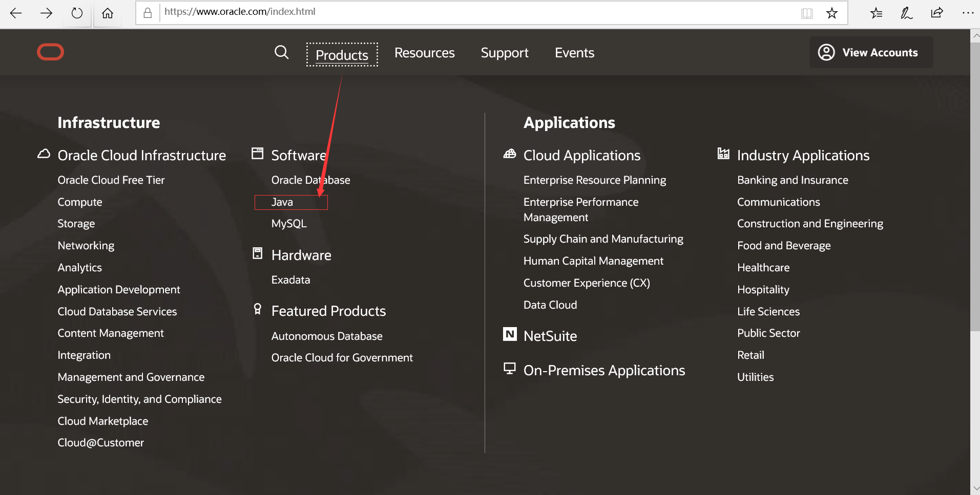Open Enterprise Resource Planning link
The width and height of the screenshot is (980, 495).
(x=595, y=180)
